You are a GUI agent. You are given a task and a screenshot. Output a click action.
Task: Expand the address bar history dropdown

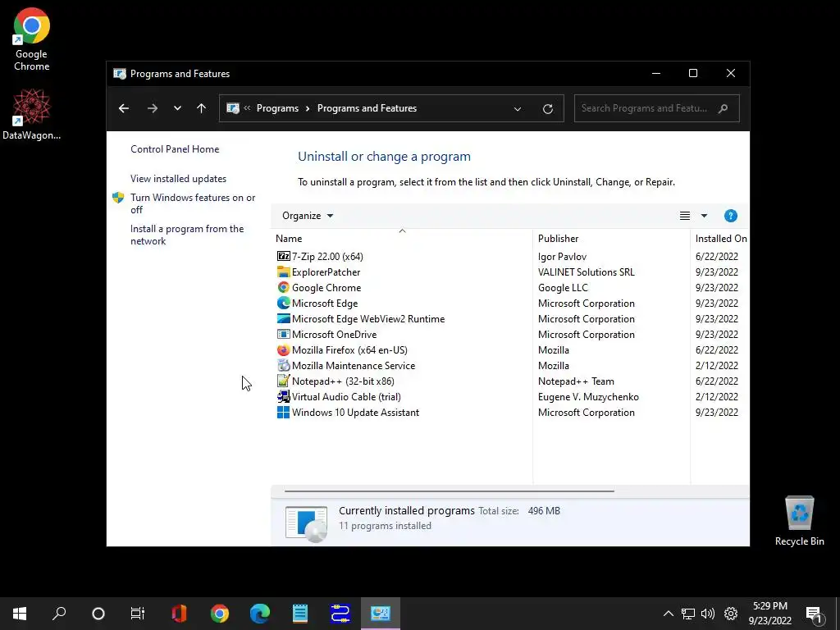[x=518, y=109]
